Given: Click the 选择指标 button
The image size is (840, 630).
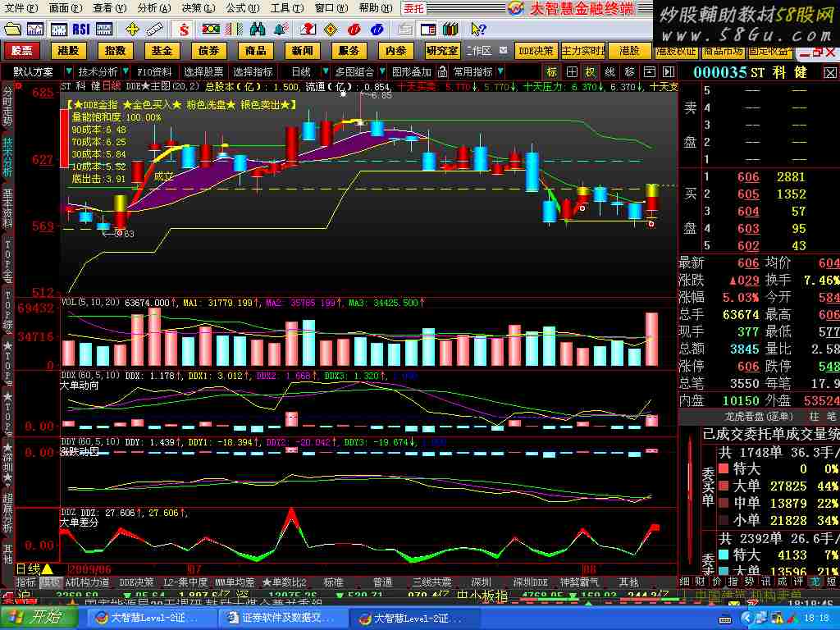Looking at the screenshot, I should coord(253,71).
